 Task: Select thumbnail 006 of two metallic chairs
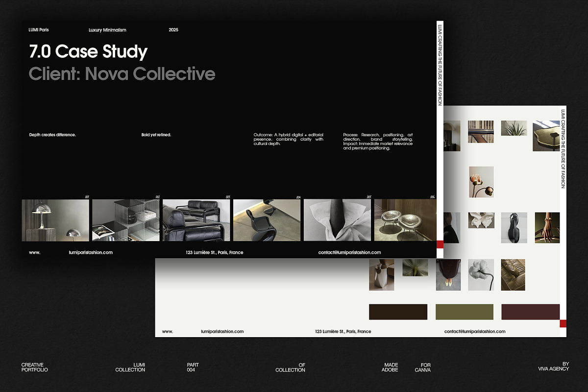pyautogui.click(x=405, y=220)
